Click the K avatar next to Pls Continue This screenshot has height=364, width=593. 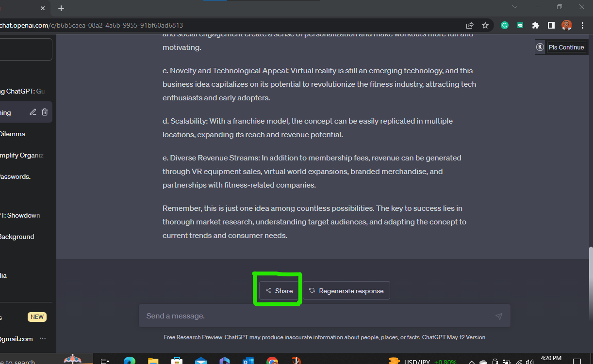(x=540, y=47)
